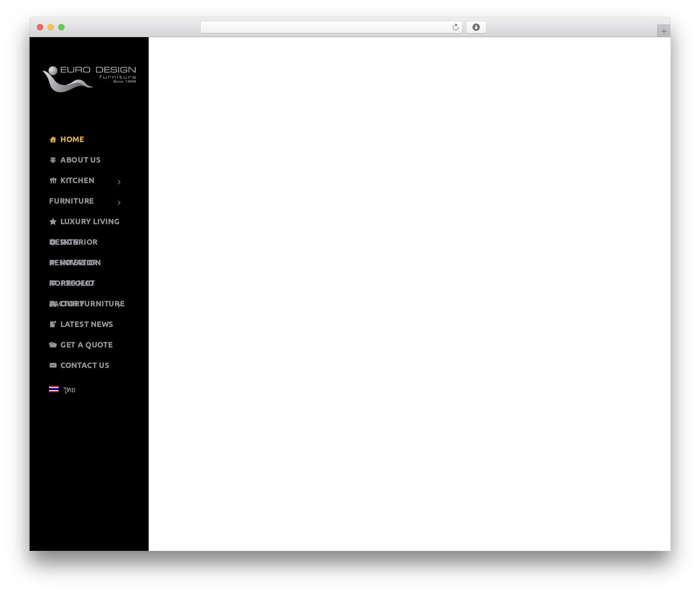700x593 pixels.
Task: Click the About Us menu icon
Action: (x=53, y=160)
